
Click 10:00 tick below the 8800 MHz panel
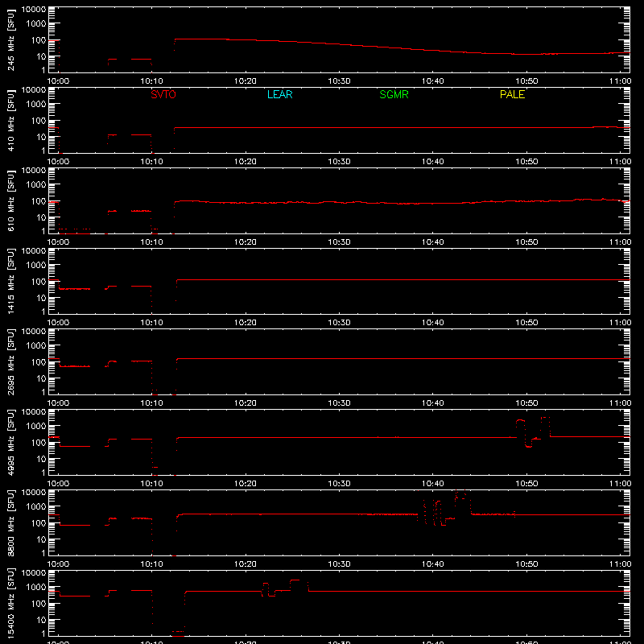58,564
